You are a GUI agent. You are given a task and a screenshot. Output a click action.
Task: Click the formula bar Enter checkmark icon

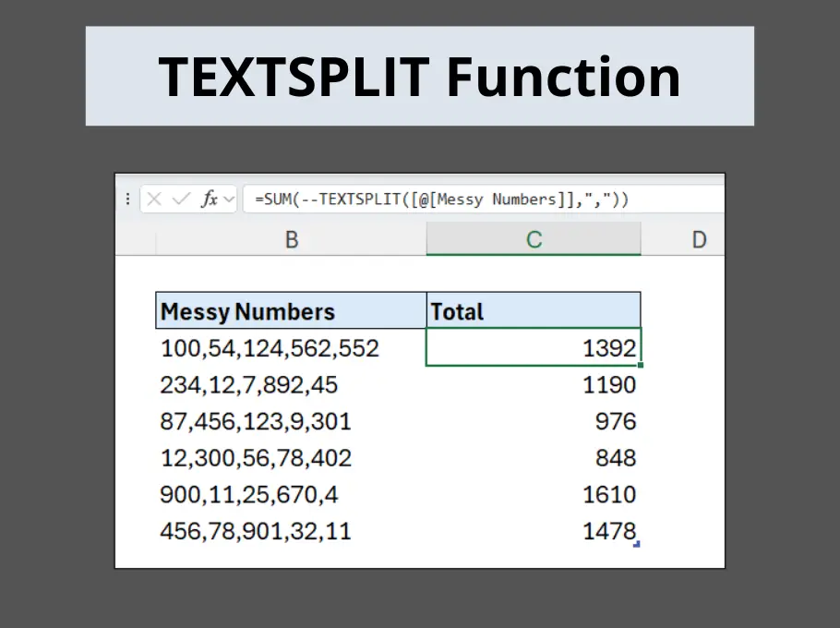pos(181,199)
